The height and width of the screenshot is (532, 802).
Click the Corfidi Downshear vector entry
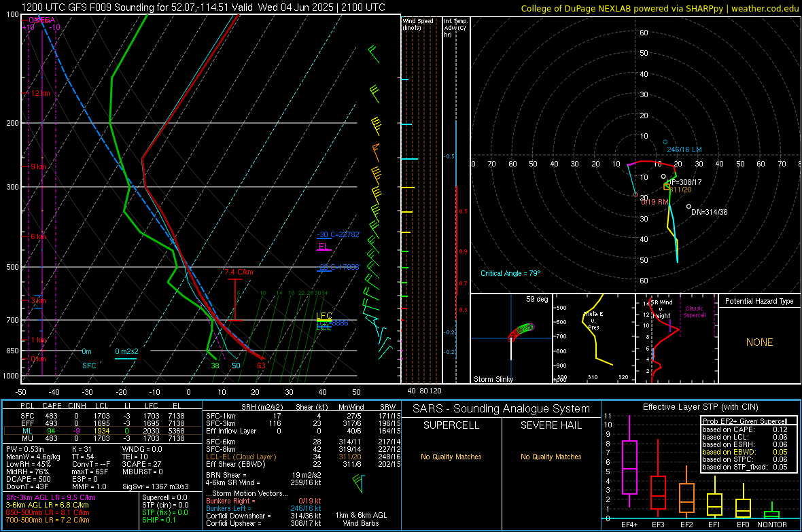point(264,516)
